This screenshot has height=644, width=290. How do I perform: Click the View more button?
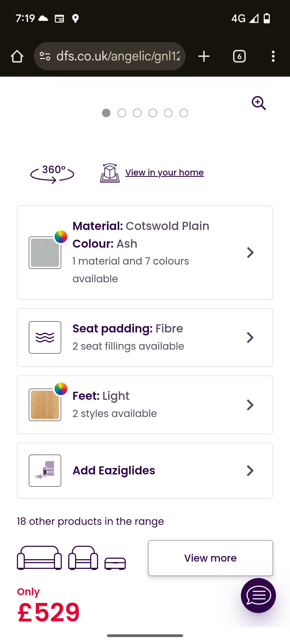pos(211,558)
